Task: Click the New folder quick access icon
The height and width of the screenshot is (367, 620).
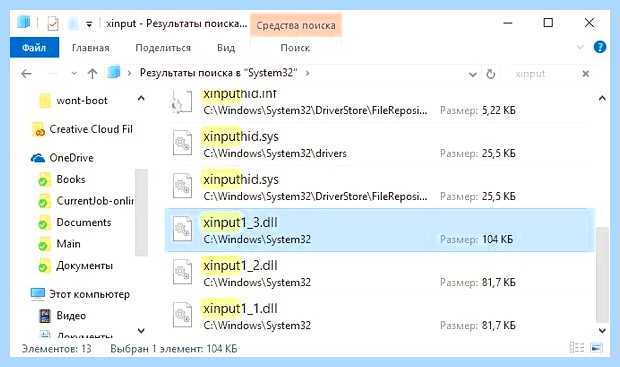Action: (x=73, y=24)
